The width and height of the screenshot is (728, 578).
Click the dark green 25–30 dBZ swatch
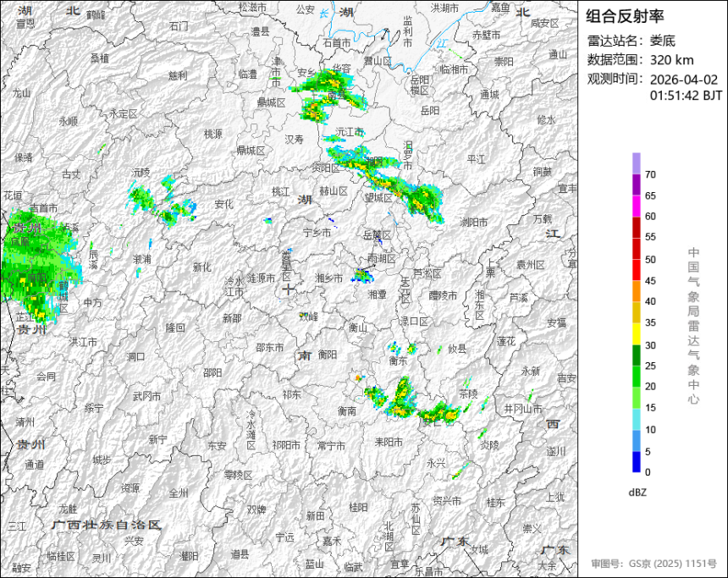[x=636, y=355]
